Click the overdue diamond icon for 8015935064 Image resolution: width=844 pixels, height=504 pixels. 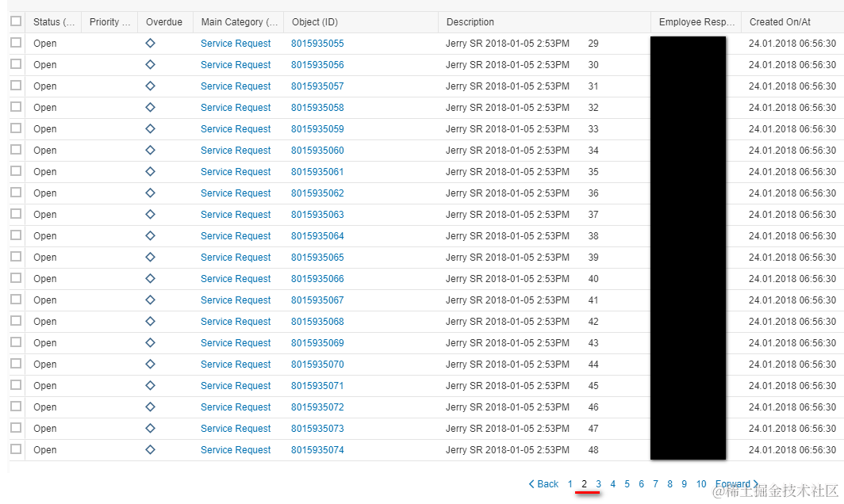tap(150, 235)
